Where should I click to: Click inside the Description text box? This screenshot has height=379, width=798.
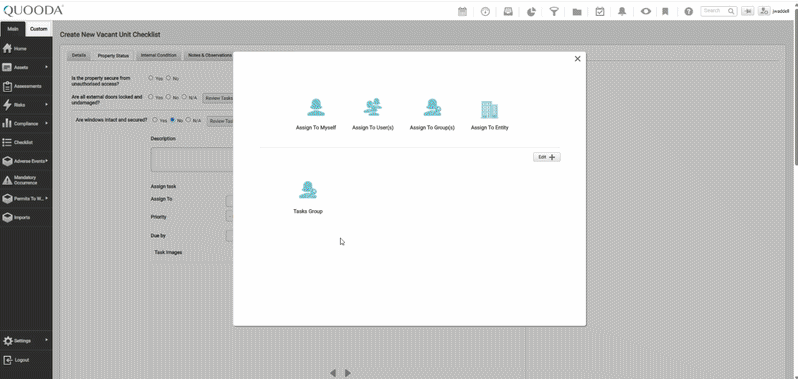pyautogui.click(x=192, y=159)
